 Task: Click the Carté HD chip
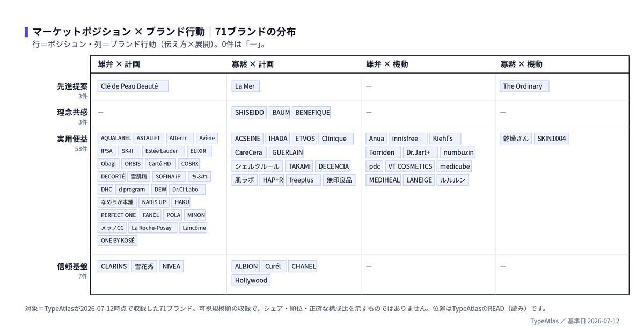(x=160, y=164)
